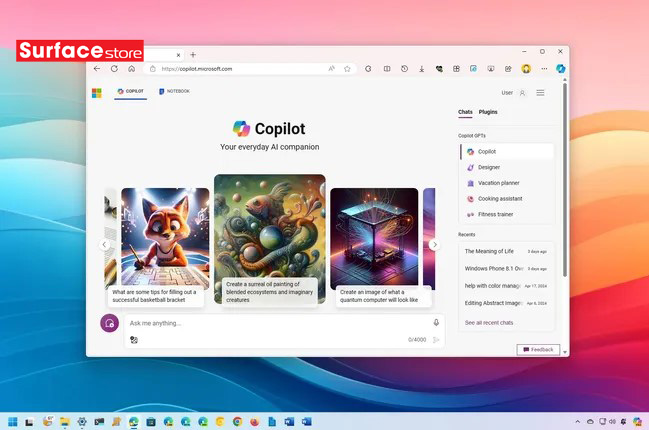The image size is (649, 430).
Task: Select the Designer GPT from the list
Action: tap(488, 167)
